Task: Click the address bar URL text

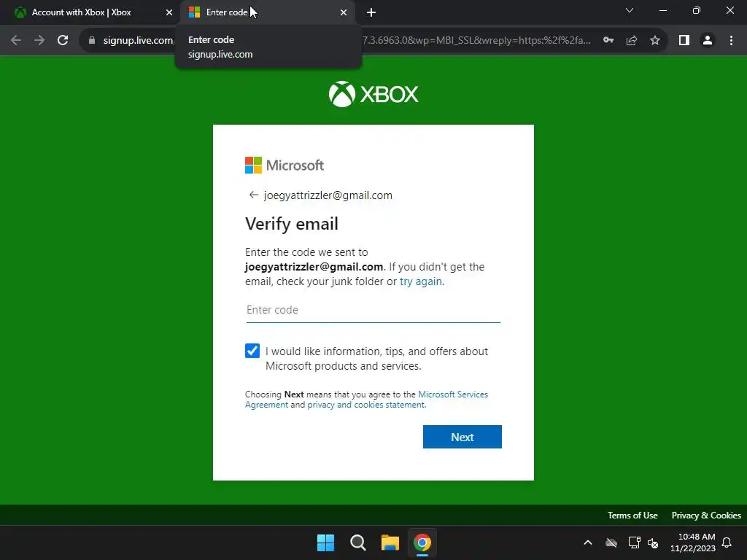Action: (347, 41)
